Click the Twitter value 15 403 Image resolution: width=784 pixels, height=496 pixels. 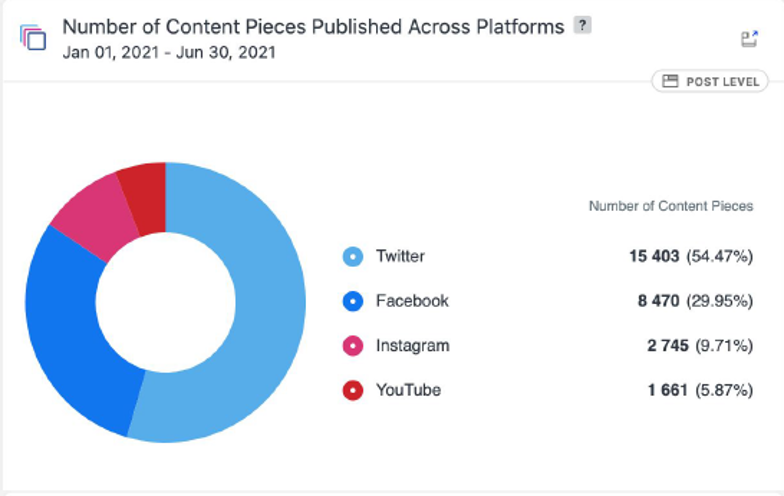654,256
